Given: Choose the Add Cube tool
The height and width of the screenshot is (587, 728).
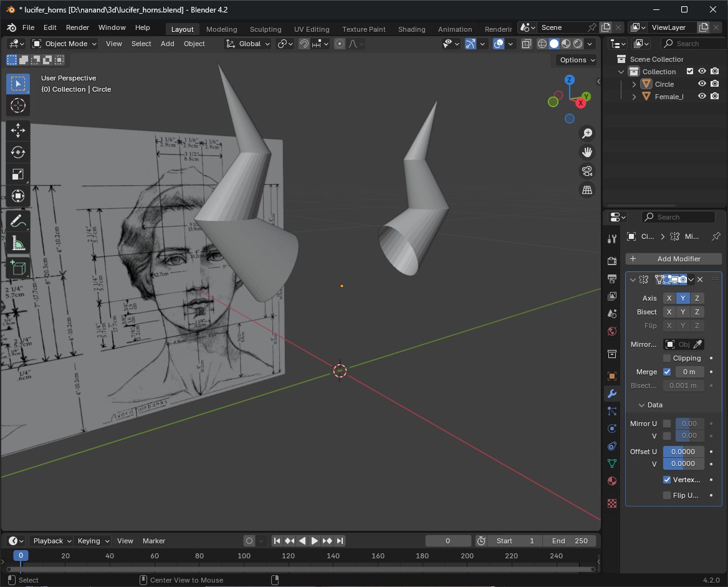Looking at the screenshot, I should tap(18, 268).
